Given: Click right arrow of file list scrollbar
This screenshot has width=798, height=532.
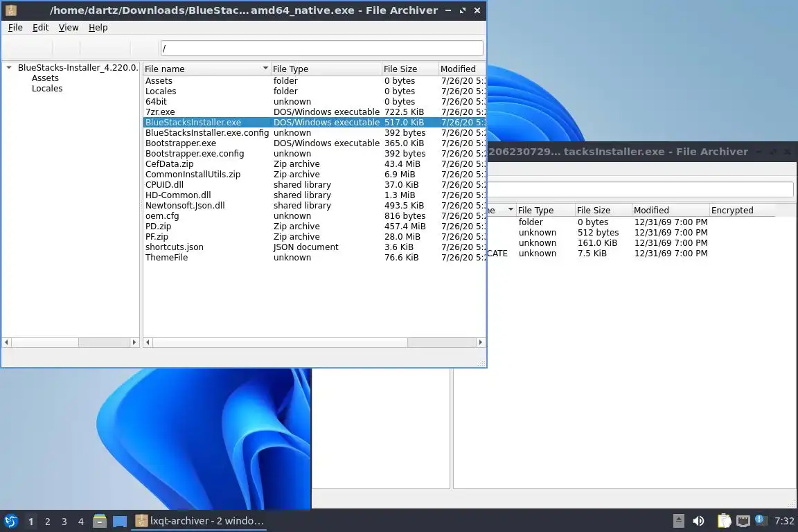Looking at the screenshot, I should [481, 343].
